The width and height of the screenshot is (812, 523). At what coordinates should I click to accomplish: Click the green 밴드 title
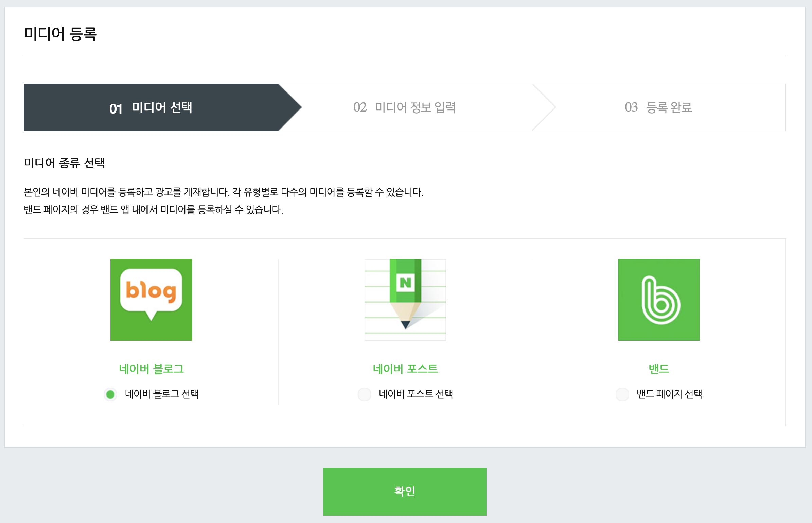coord(659,369)
